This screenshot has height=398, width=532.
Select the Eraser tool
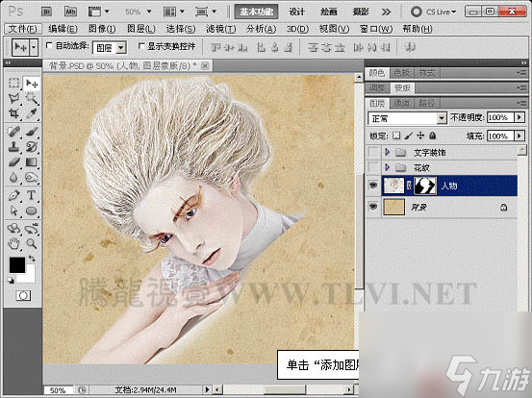pos(13,162)
